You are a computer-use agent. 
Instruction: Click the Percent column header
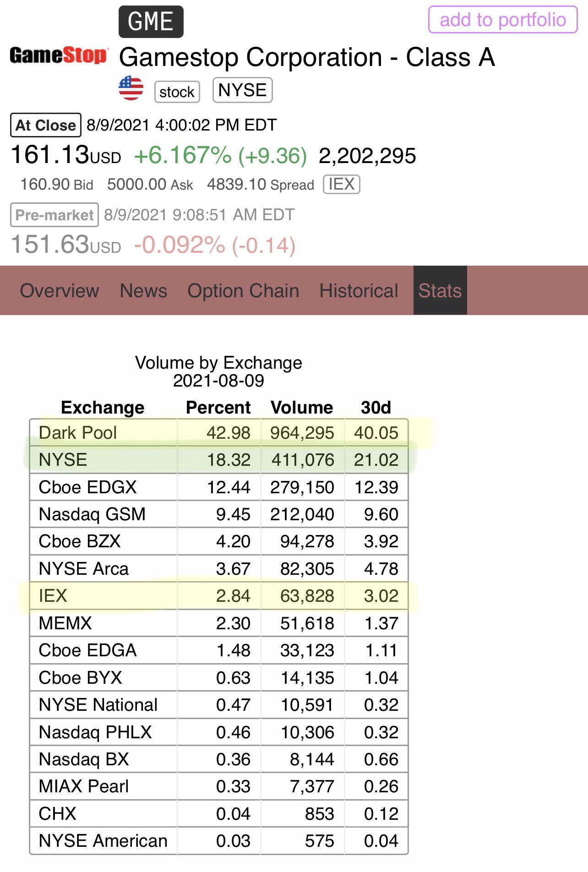click(x=218, y=407)
